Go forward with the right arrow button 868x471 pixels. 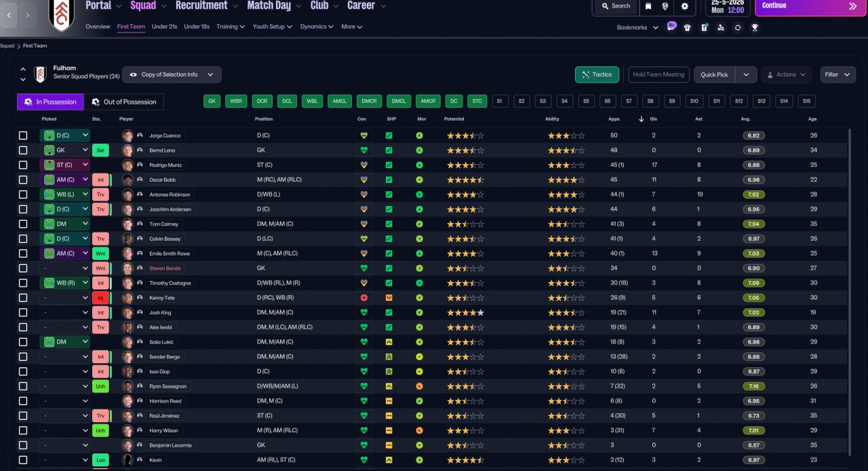[27, 14]
